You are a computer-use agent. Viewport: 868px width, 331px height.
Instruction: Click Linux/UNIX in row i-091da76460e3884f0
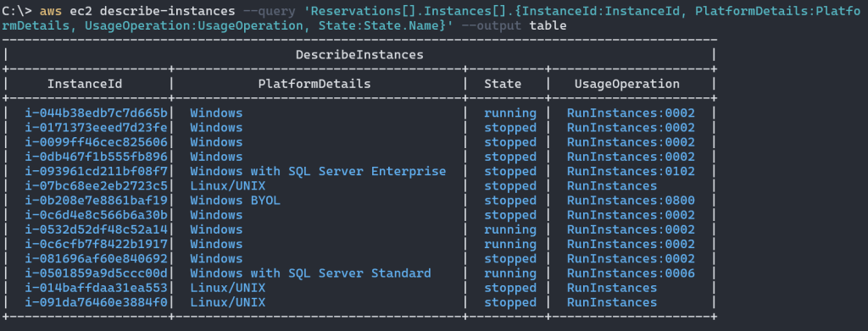227,302
